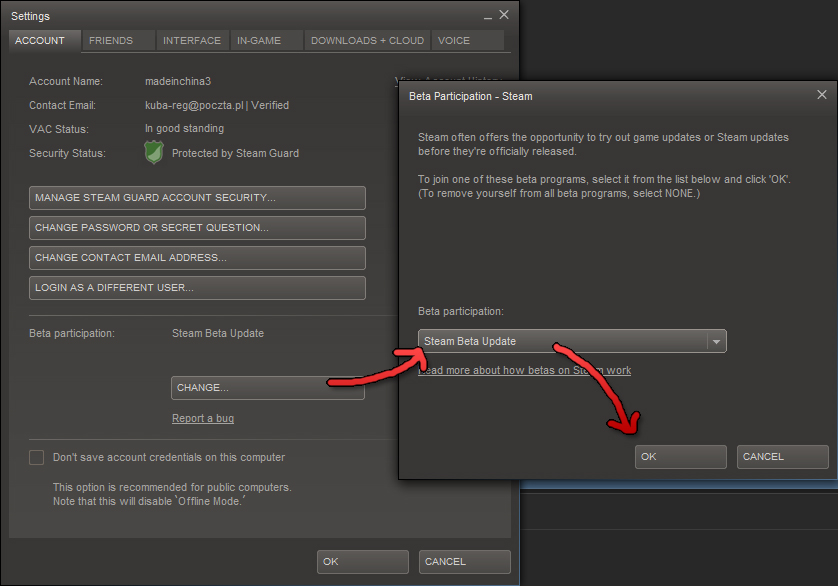The height and width of the screenshot is (586, 838).
Task: Click Cancel in Beta Participation dialog
Action: (782, 457)
